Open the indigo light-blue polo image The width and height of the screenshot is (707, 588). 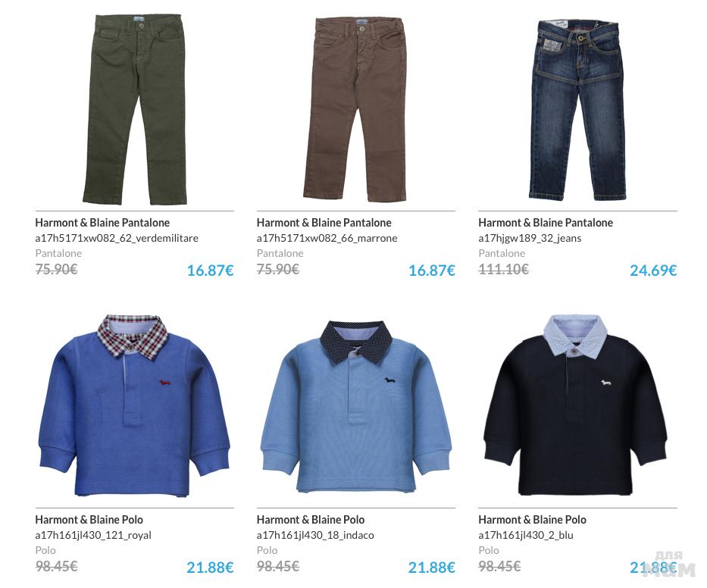coord(355,407)
